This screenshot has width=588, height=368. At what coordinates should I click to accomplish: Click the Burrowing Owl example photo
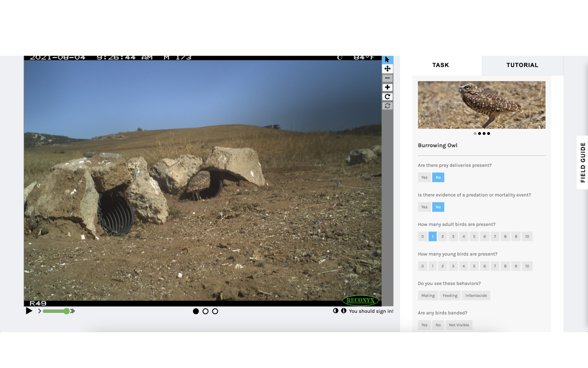481,105
